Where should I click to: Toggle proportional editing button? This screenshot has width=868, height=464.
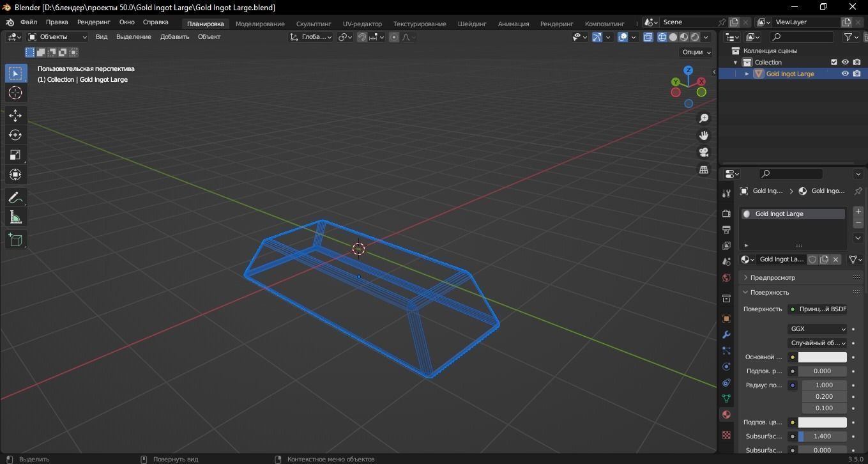pos(394,37)
